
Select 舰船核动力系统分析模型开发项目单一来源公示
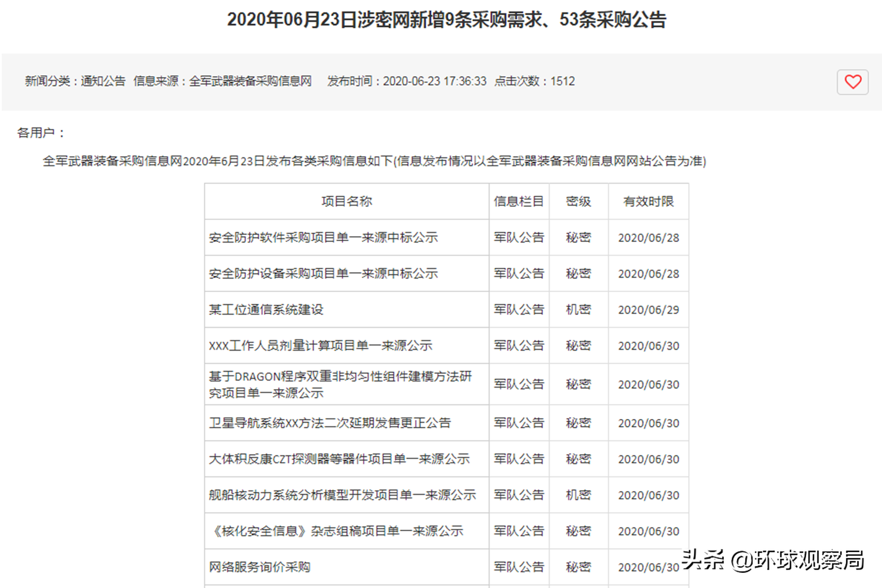pos(342,495)
